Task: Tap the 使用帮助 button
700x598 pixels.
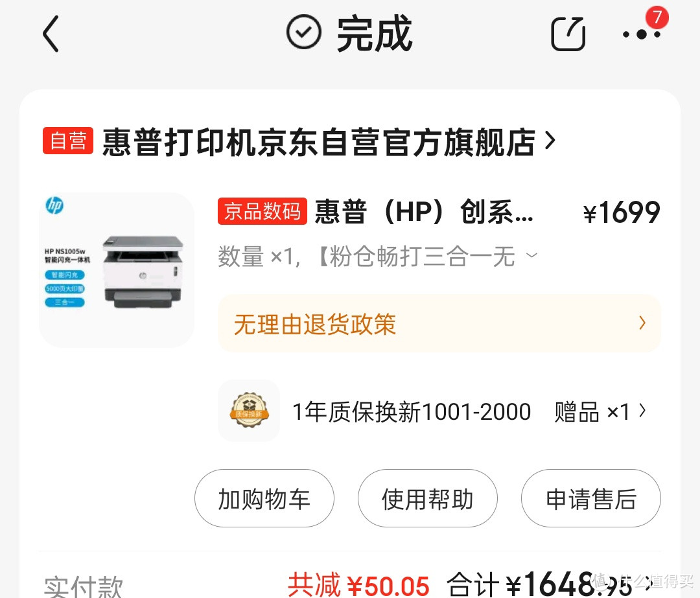Action: click(x=427, y=498)
